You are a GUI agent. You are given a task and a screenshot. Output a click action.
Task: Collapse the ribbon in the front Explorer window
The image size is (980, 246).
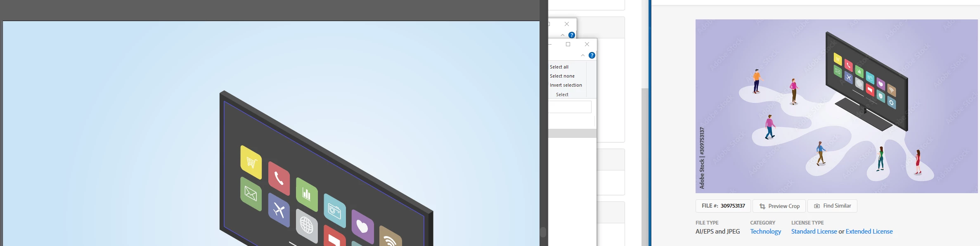point(583,55)
